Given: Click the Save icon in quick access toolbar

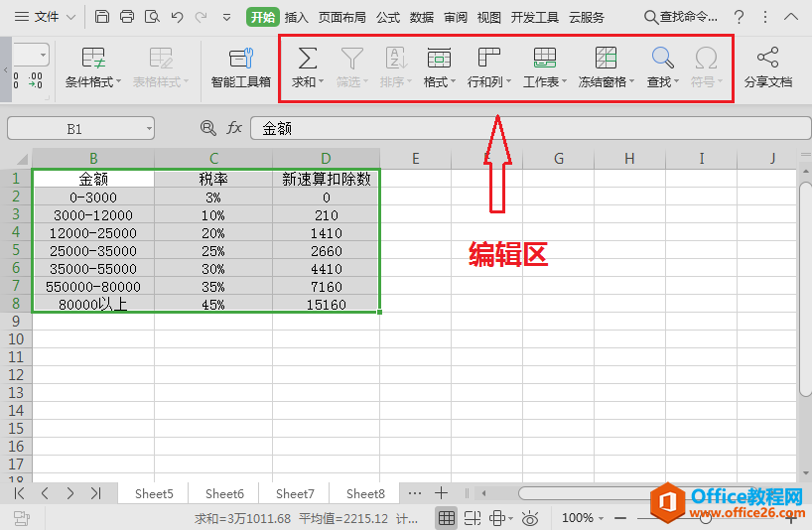Looking at the screenshot, I should click(x=102, y=17).
